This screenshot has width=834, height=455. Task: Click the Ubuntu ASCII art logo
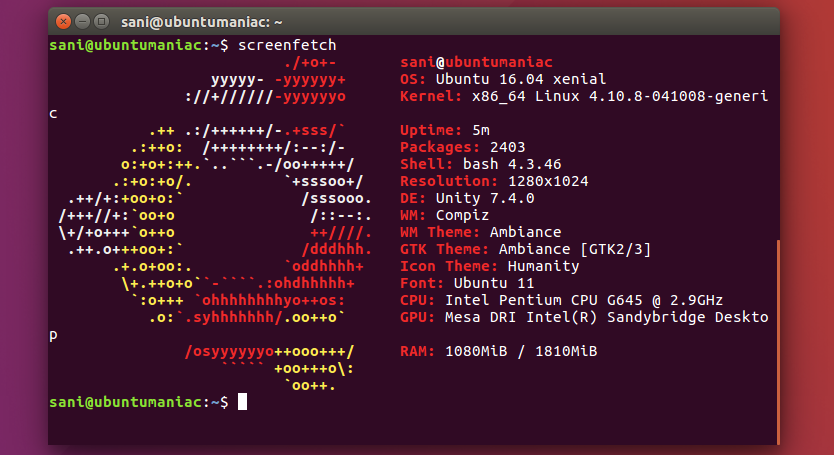pos(215,224)
